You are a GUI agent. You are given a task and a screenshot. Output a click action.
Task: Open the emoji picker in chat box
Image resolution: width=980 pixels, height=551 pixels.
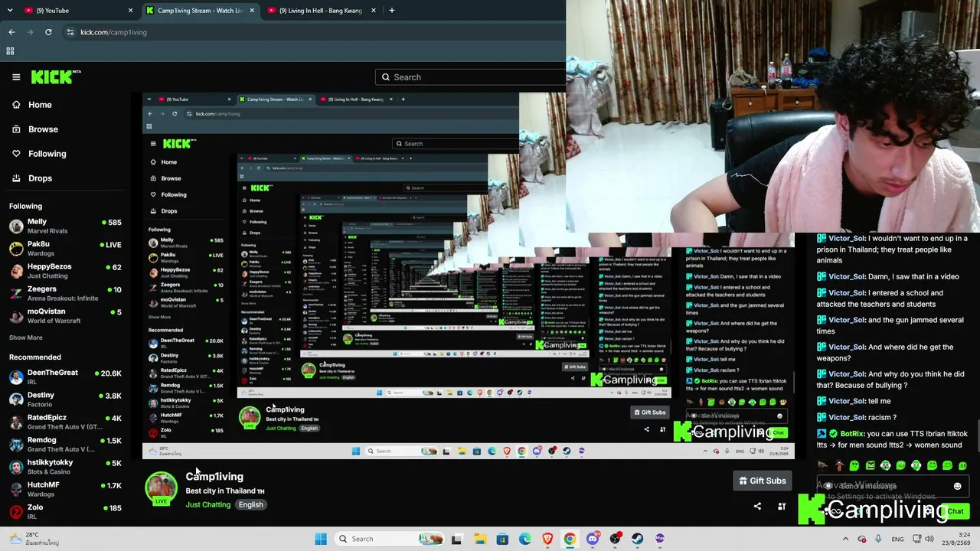pyautogui.click(x=957, y=486)
